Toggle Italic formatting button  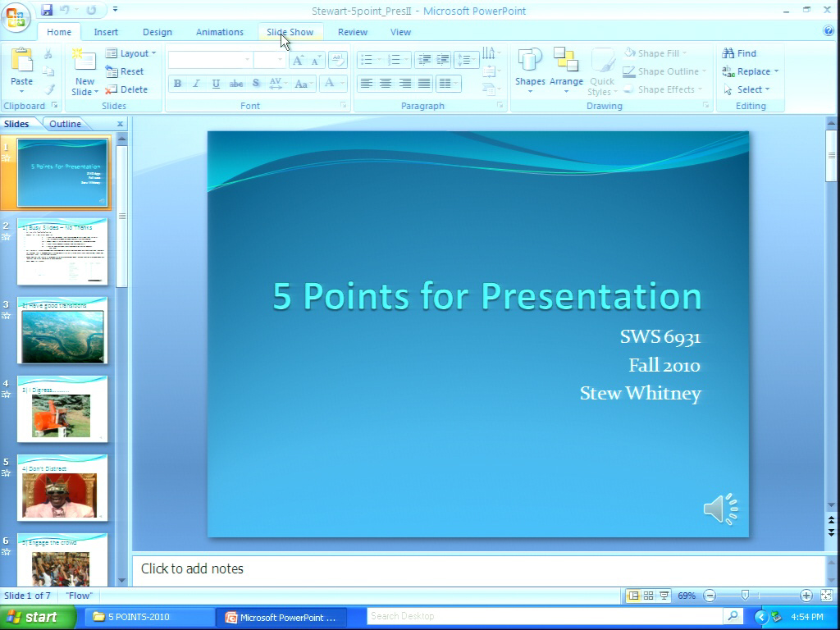pos(196,84)
